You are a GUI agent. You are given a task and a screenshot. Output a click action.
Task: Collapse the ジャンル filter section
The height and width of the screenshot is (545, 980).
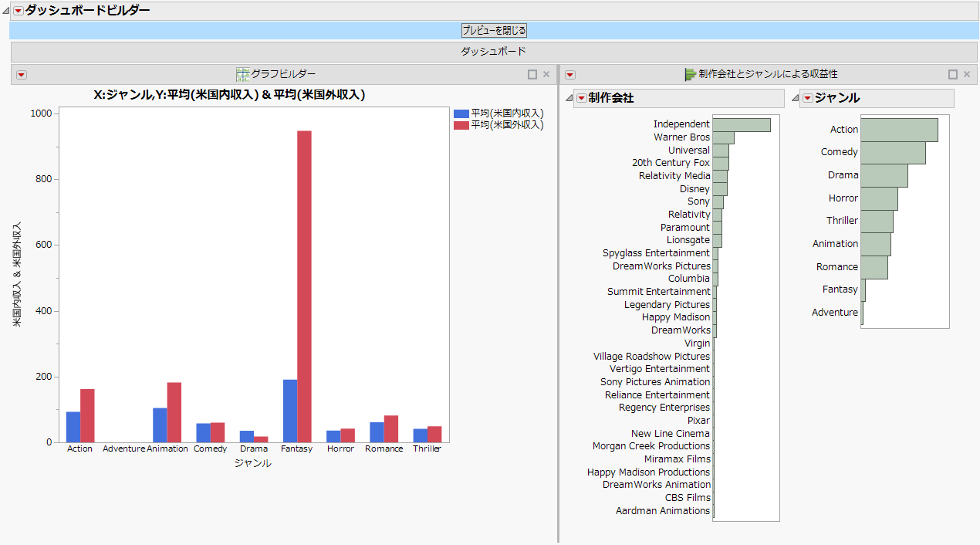(x=796, y=98)
